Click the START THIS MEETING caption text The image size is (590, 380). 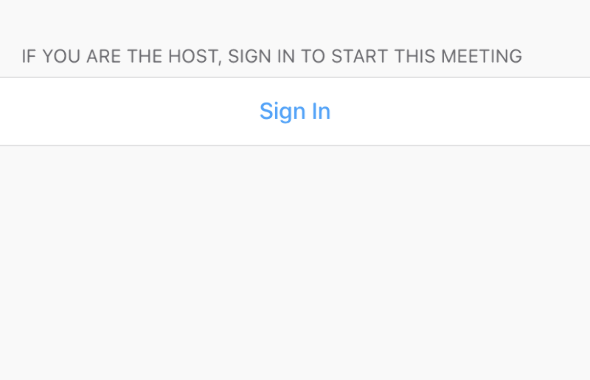[x=427, y=56]
